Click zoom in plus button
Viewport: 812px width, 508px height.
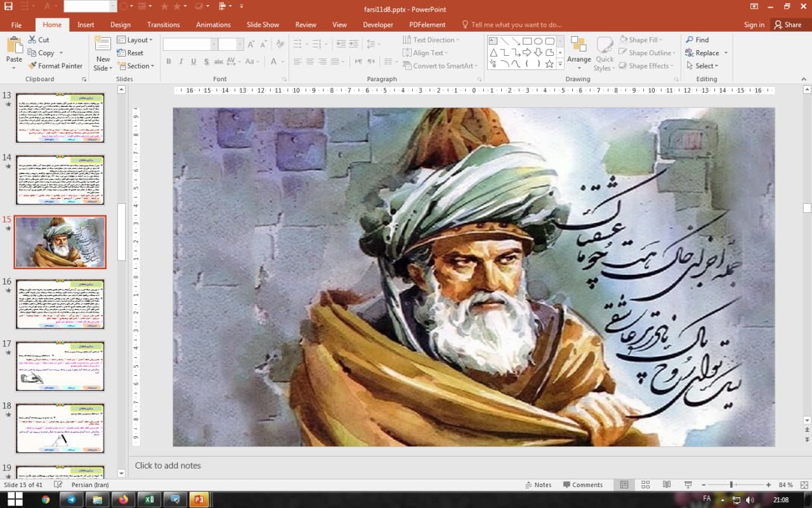(x=768, y=485)
